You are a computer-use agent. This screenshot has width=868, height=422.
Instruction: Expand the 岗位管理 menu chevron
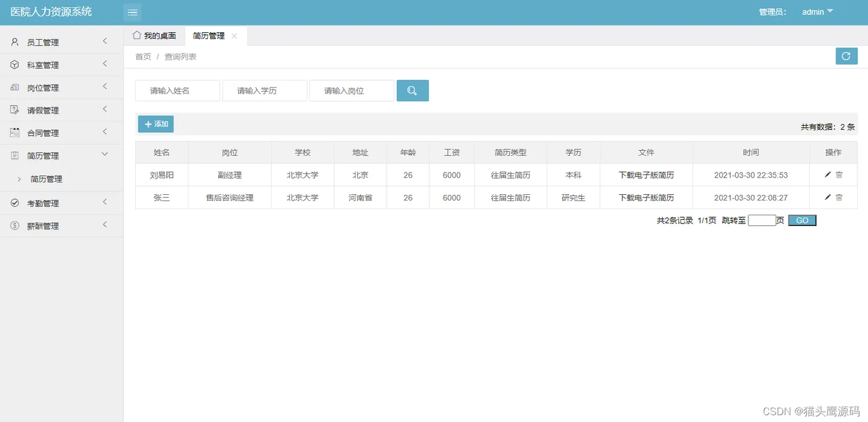click(x=105, y=86)
